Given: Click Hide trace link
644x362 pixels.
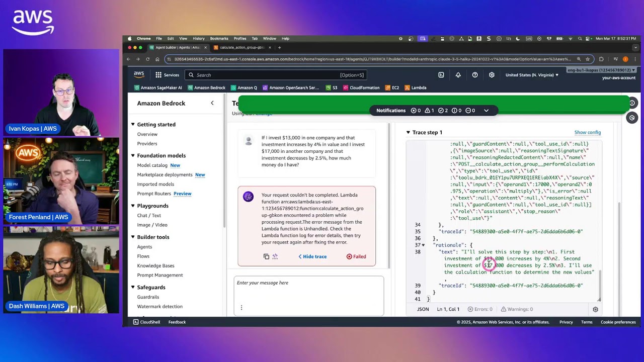Looking at the screenshot, I should 312,256.
